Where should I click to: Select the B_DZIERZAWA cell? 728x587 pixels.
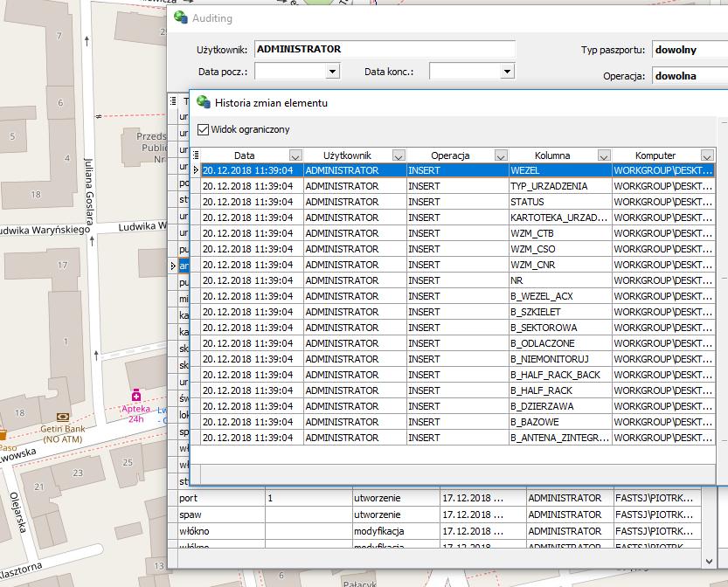pos(560,406)
